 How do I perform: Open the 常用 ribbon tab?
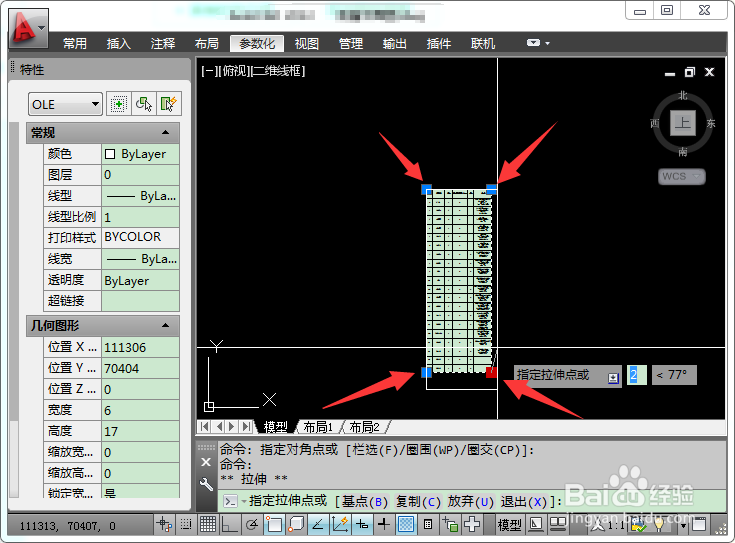[75, 44]
